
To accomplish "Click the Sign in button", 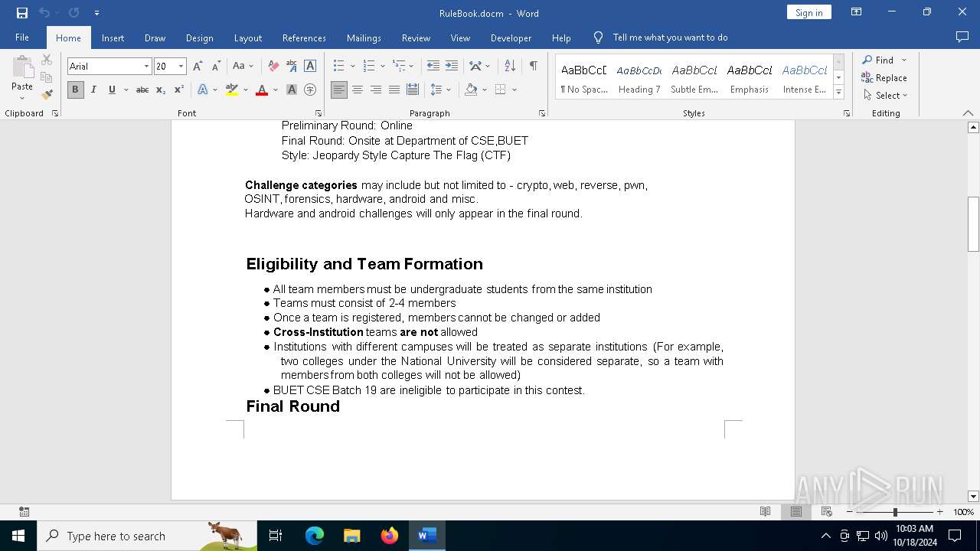I will (809, 12).
